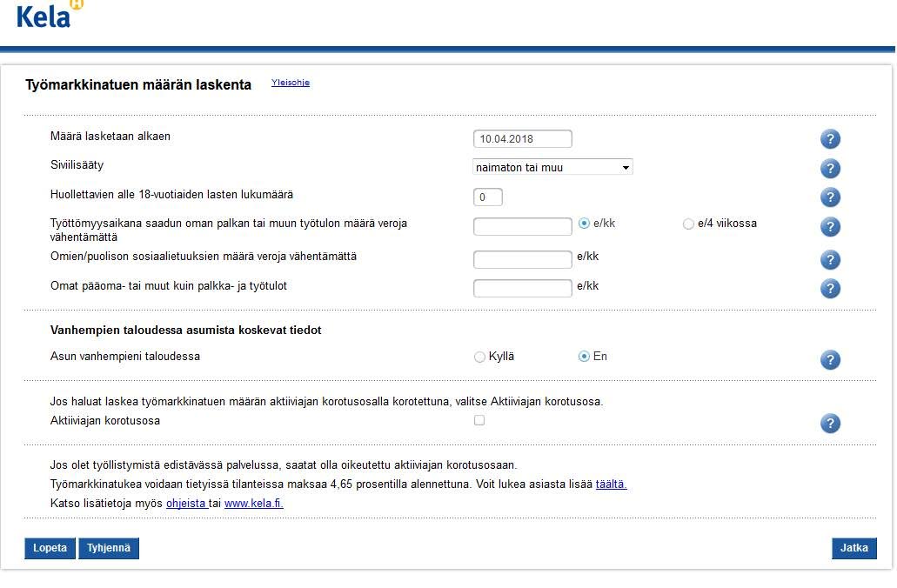Expand the Siviilisääty dropdown
This screenshot has height=588, width=897.
(x=552, y=167)
